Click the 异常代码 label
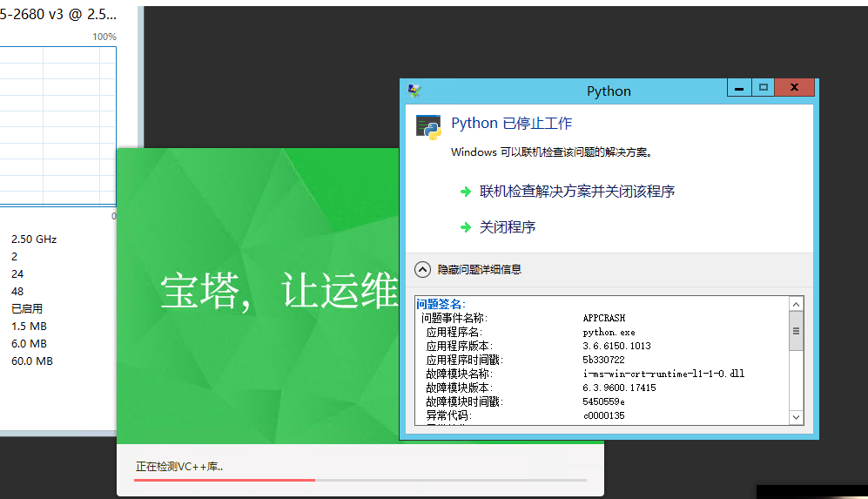868x499 pixels. (x=448, y=415)
